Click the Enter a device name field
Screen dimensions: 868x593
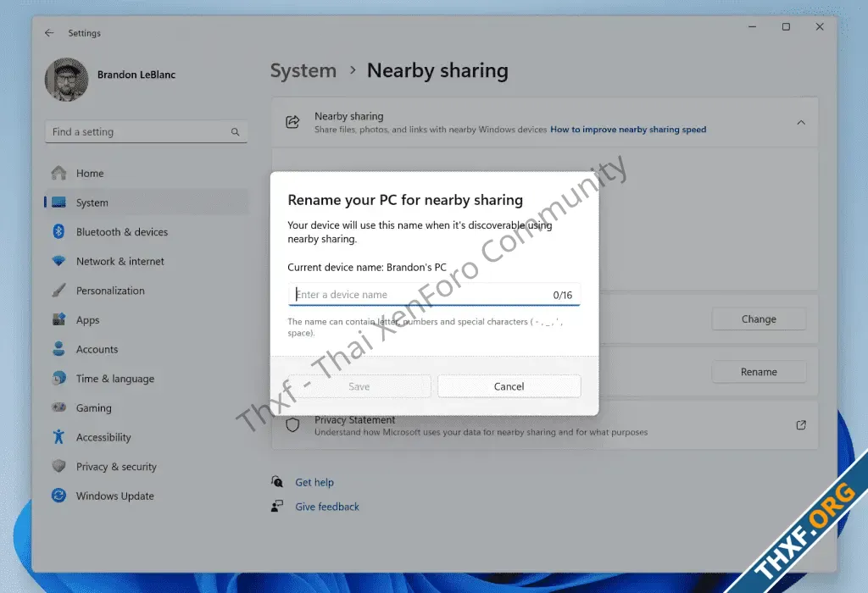click(434, 294)
